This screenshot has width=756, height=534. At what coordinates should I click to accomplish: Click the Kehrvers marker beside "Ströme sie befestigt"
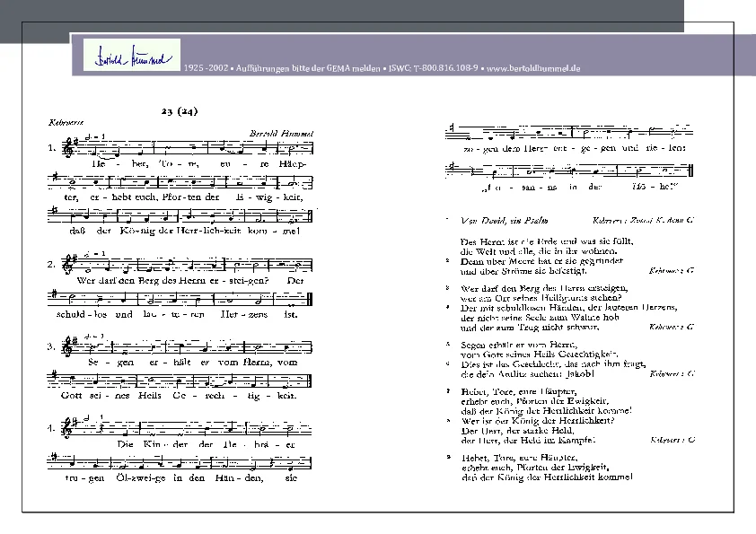[x=672, y=271]
